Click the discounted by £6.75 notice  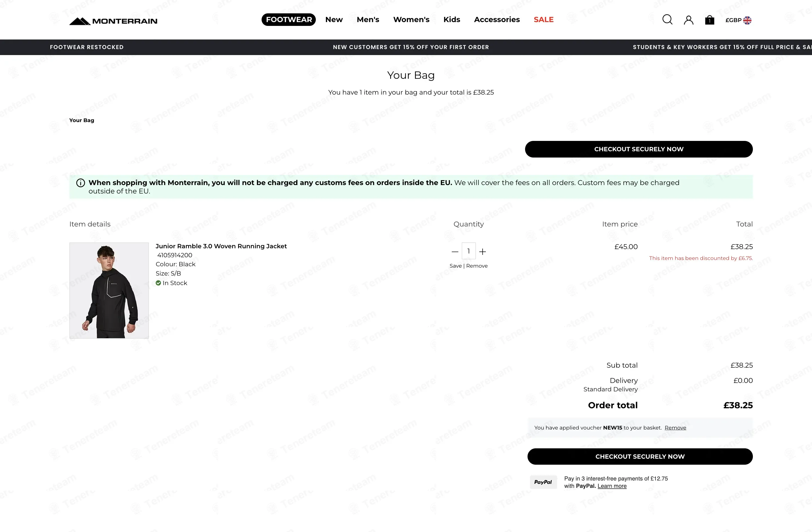pyautogui.click(x=701, y=258)
